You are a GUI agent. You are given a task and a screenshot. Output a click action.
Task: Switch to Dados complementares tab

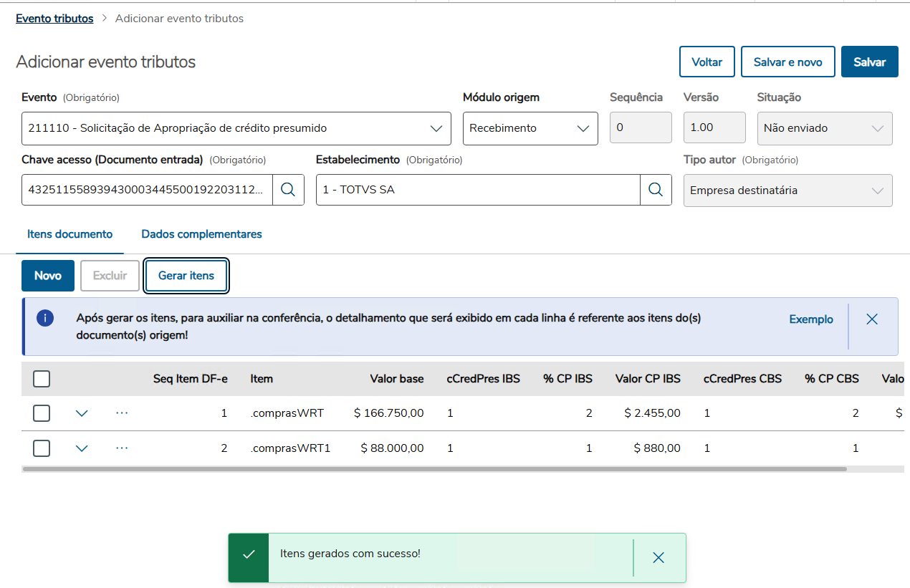201,234
